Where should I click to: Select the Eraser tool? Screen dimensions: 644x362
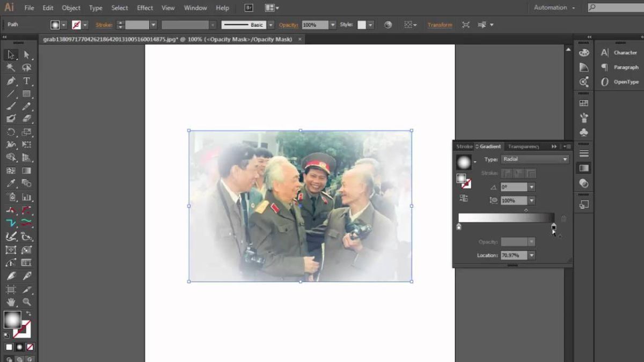point(26,119)
